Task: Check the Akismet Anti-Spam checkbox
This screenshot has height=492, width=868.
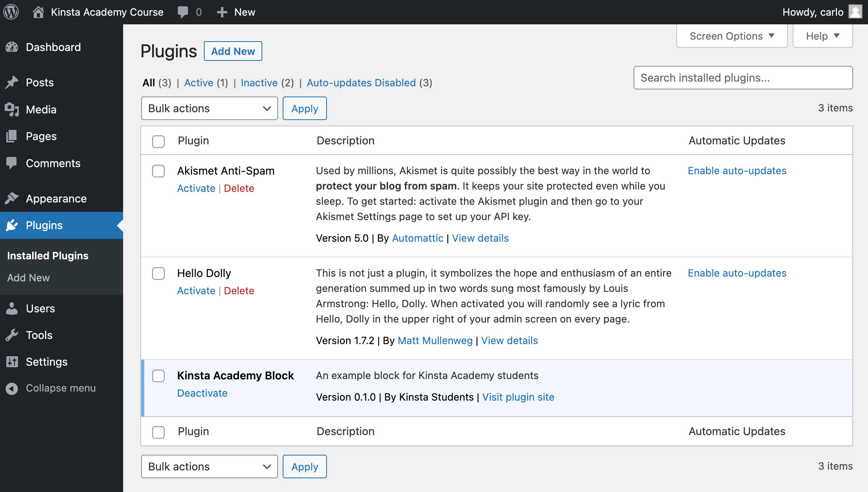Action: click(158, 171)
